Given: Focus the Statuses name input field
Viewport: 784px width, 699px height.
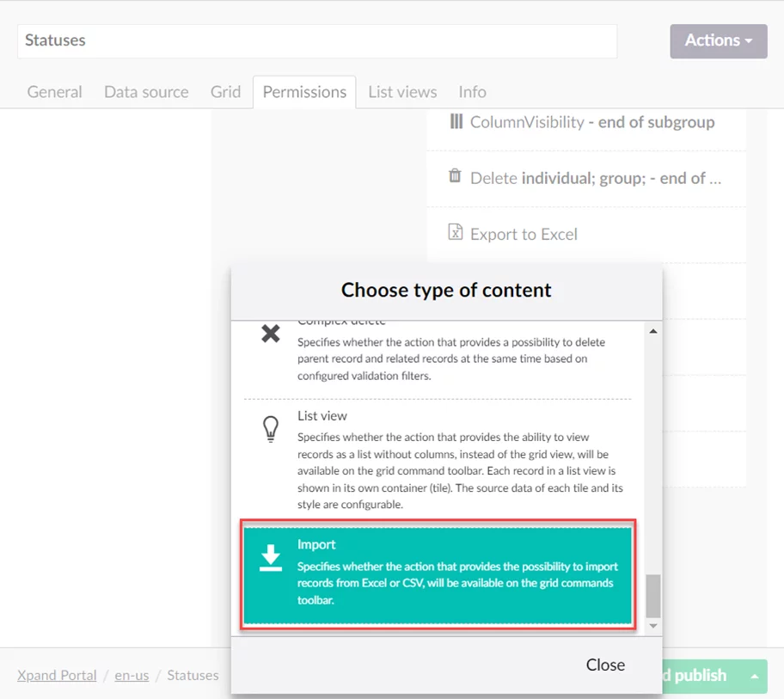Looking at the screenshot, I should coord(316,40).
